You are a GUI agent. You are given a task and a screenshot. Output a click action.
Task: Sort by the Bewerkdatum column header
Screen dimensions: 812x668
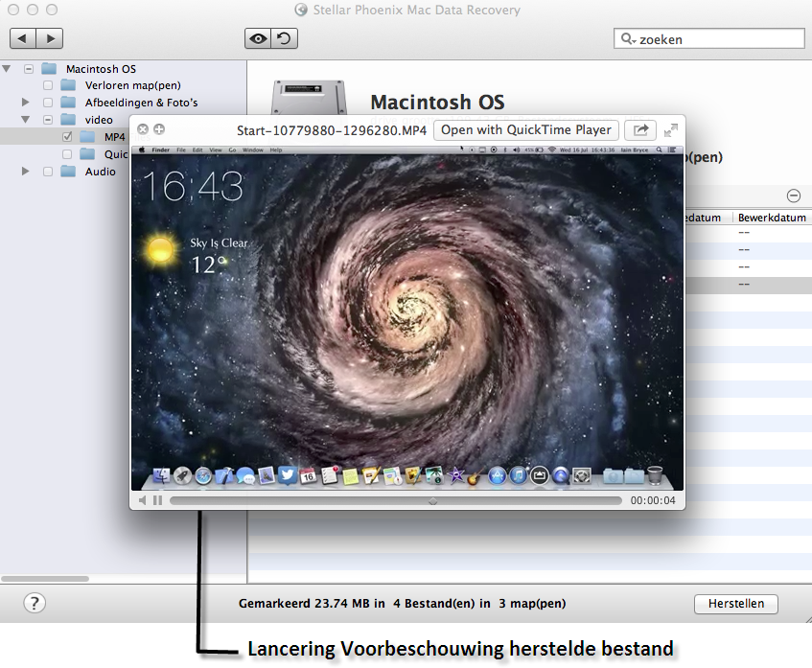coord(772,218)
